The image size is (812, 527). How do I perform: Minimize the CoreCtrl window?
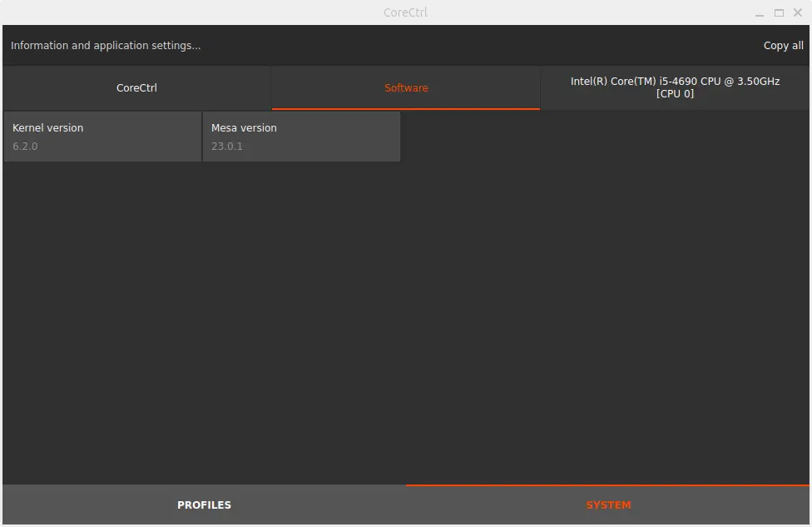760,13
